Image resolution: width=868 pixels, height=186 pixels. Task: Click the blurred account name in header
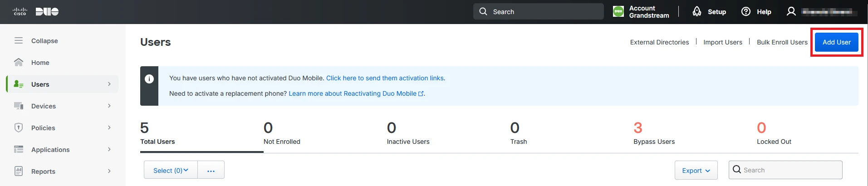(829, 12)
